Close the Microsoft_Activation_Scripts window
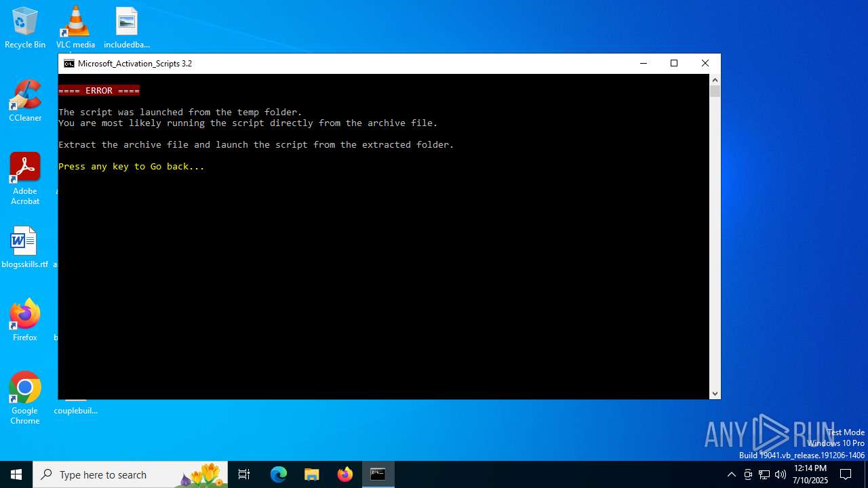Screen dimensions: 868x488 click(x=705, y=64)
